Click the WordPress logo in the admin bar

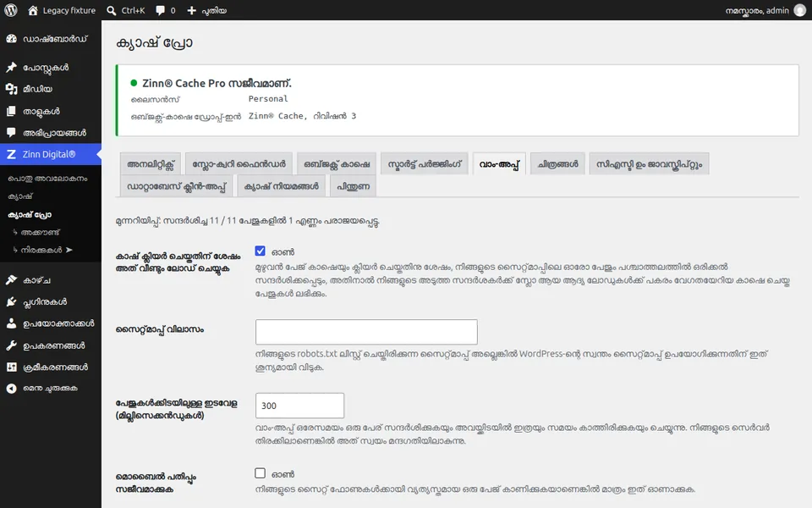[11, 10]
